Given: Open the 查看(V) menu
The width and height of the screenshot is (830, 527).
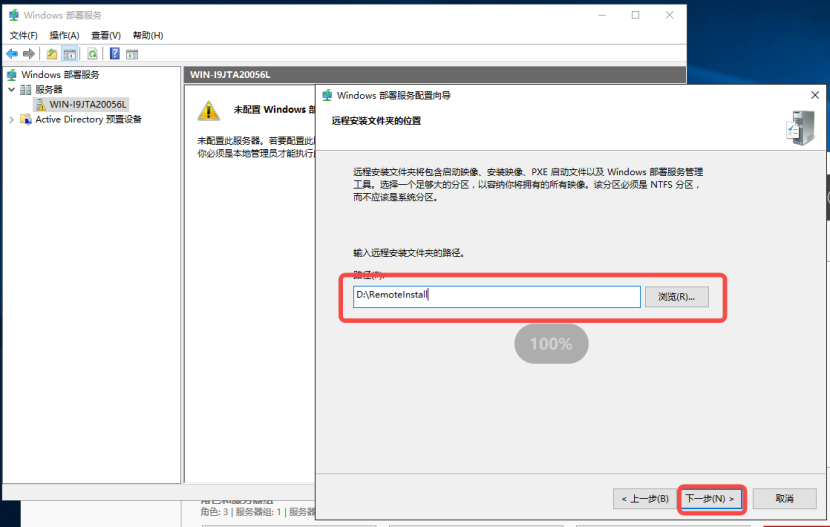Looking at the screenshot, I should tap(106, 35).
